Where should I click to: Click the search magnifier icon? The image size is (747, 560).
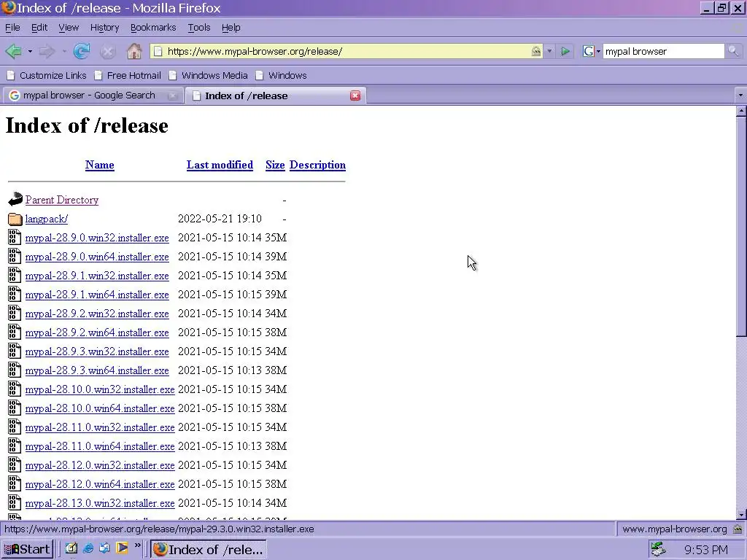[x=733, y=52]
